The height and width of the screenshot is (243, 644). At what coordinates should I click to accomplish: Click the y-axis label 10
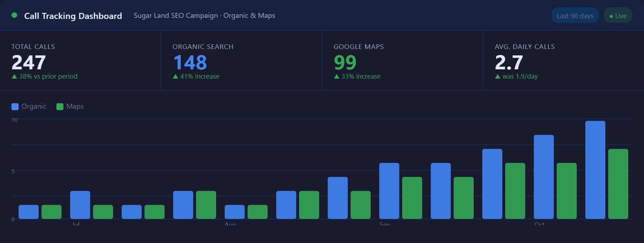point(15,120)
